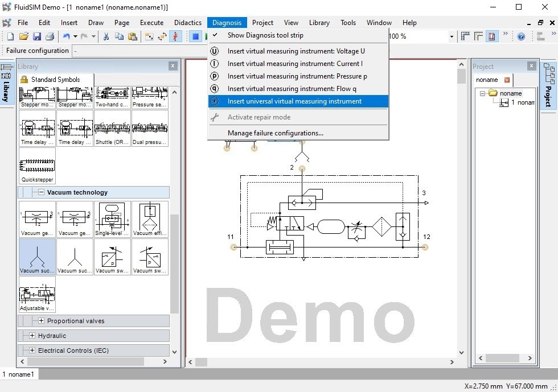
Task: Open Help with the blue question mark icon
Action: (x=521, y=36)
